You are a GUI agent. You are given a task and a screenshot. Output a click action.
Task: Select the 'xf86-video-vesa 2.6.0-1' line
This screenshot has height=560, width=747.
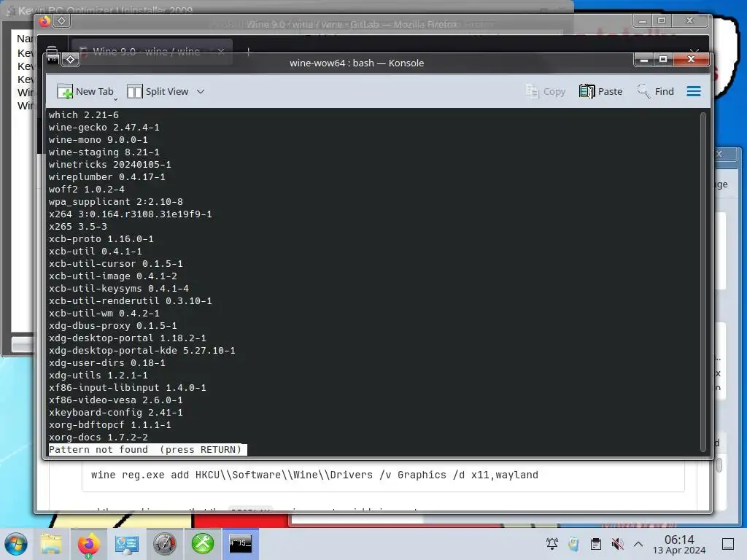click(116, 400)
